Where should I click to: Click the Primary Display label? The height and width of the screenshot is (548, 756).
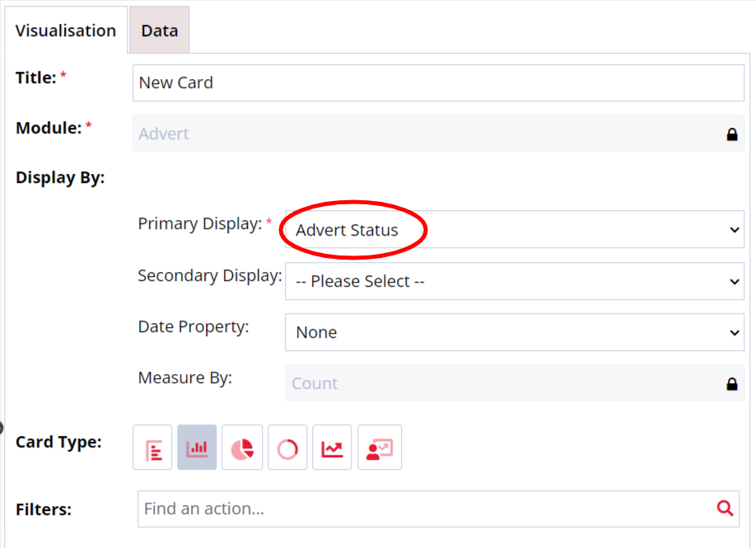tap(200, 223)
